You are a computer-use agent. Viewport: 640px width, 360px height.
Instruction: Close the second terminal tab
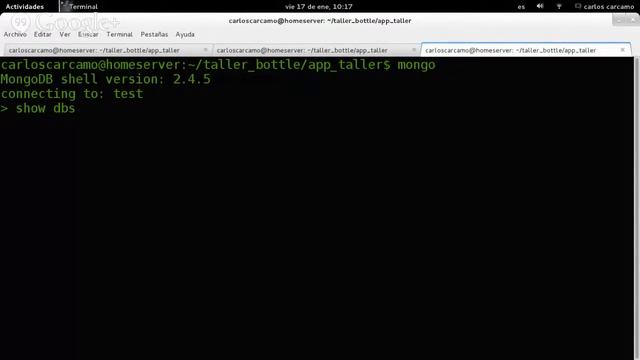(414, 50)
